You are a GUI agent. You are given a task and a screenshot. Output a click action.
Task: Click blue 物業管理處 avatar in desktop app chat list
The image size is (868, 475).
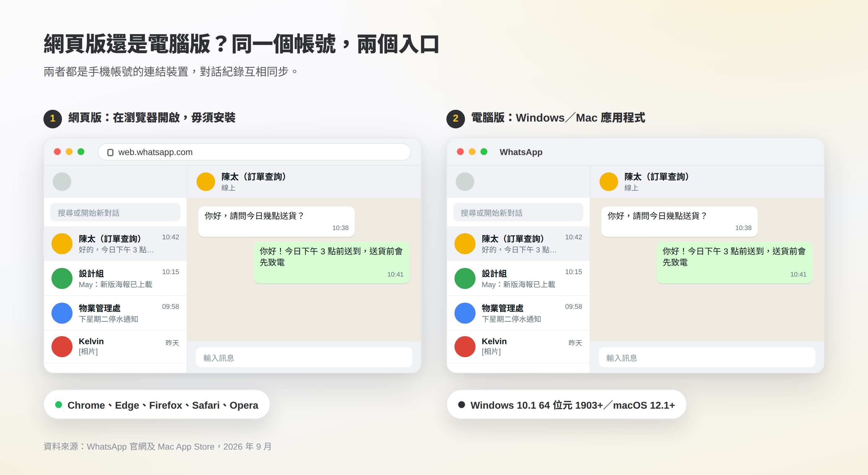click(465, 313)
